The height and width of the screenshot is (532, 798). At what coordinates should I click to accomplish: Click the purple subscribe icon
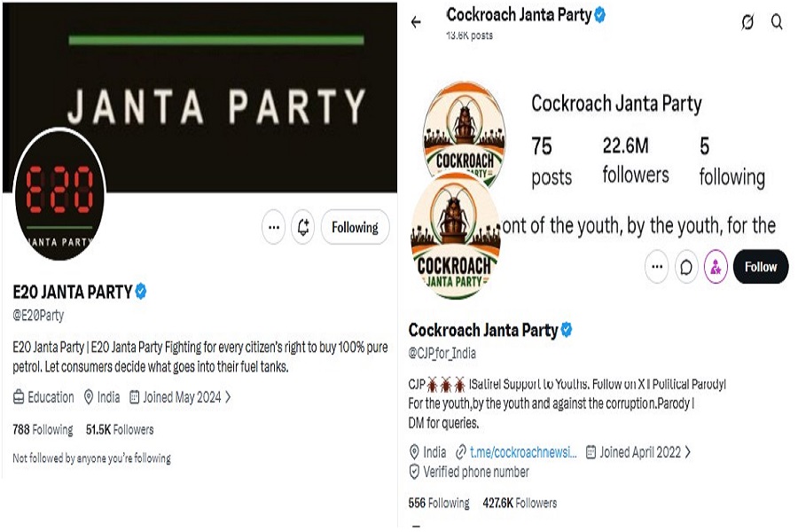(716, 266)
